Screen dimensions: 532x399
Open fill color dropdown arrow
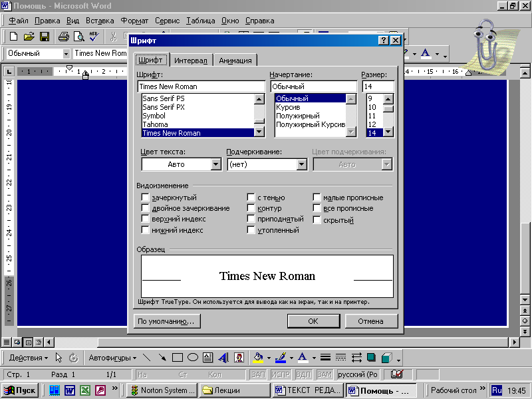point(269,358)
